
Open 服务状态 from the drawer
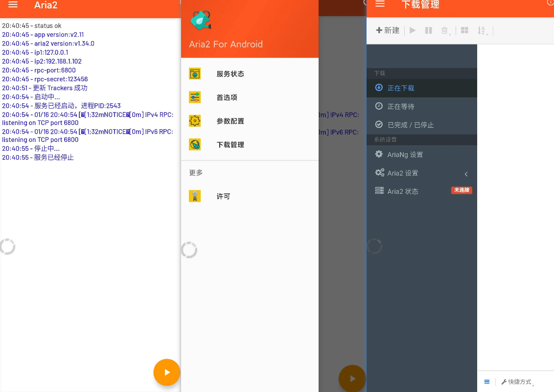(230, 74)
